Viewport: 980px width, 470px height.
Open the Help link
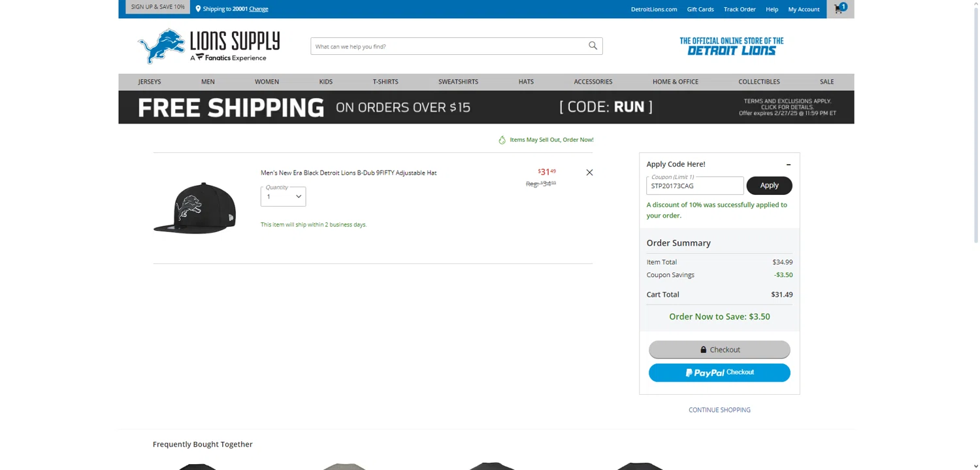click(x=772, y=9)
